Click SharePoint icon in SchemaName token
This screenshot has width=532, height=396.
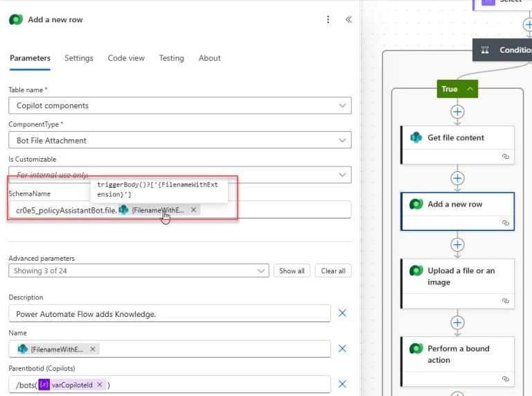[x=123, y=210]
